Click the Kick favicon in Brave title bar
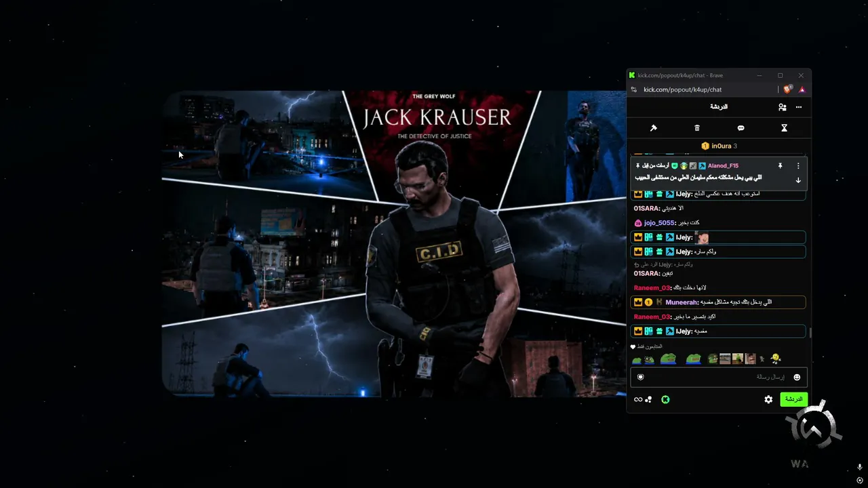 632,75
